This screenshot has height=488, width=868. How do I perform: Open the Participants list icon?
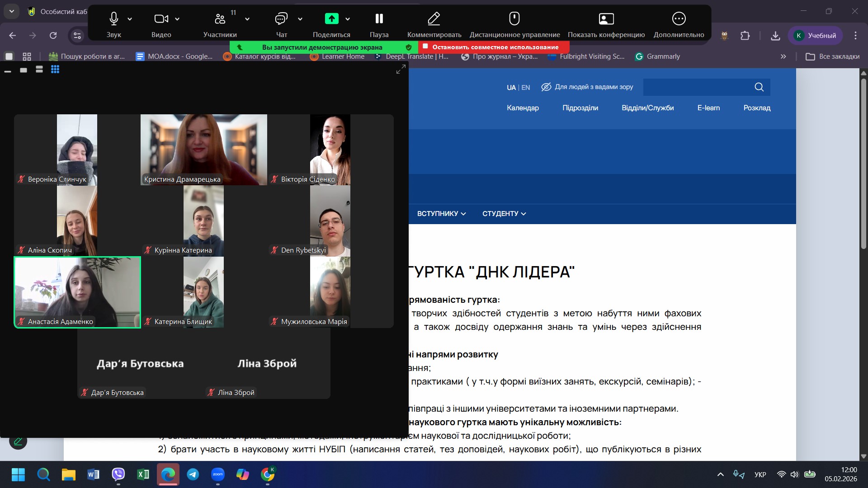click(x=220, y=19)
